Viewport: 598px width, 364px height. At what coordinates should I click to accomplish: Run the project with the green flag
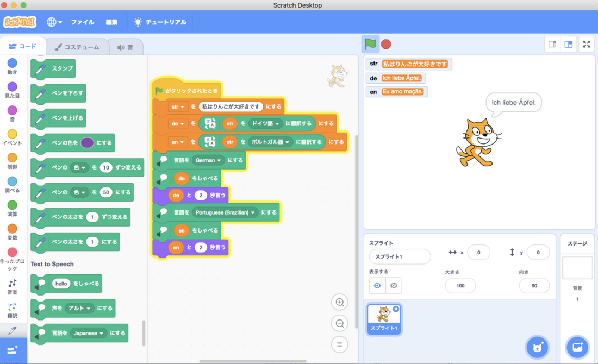[x=370, y=44]
